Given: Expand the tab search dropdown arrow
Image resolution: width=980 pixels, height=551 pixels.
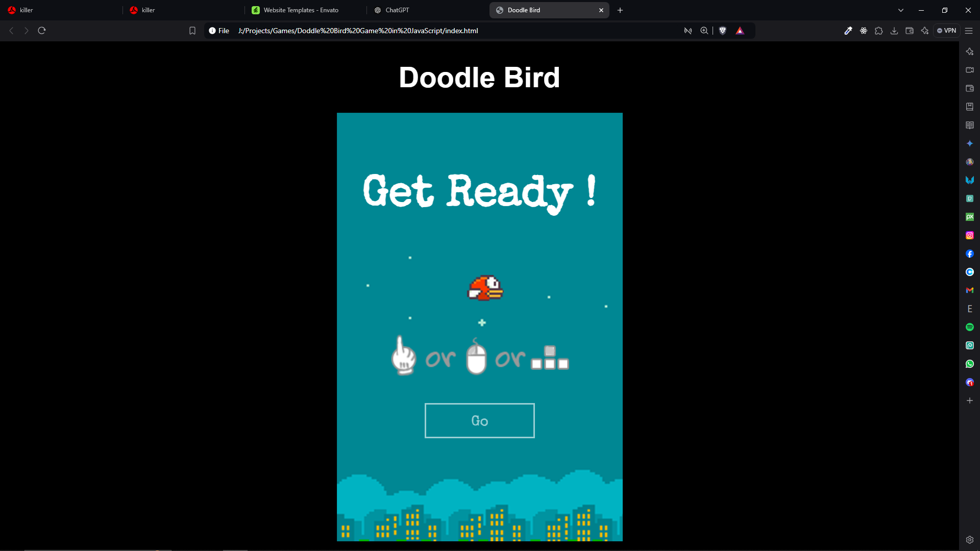Looking at the screenshot, I should click(901, 10).
